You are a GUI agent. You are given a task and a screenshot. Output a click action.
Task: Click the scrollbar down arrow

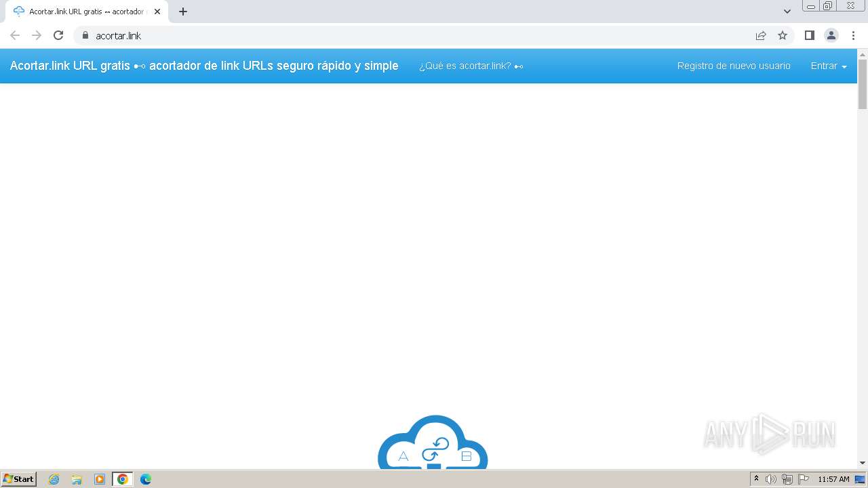pos(863,463)
